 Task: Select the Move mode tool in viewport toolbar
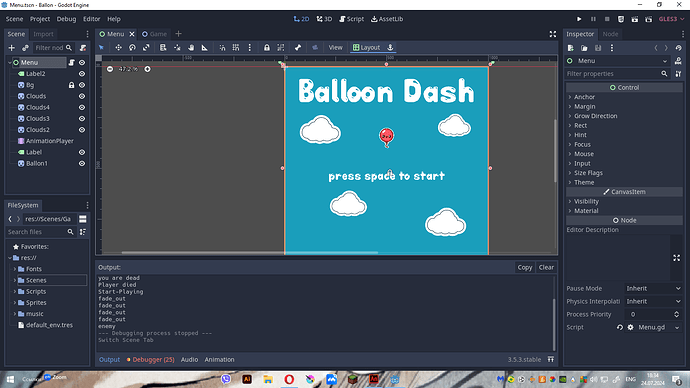pyautogui.click(x=118, y=48)
